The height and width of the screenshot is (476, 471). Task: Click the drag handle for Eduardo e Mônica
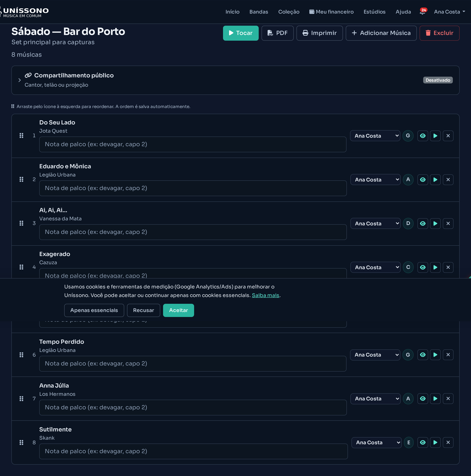tap(21, 179)
